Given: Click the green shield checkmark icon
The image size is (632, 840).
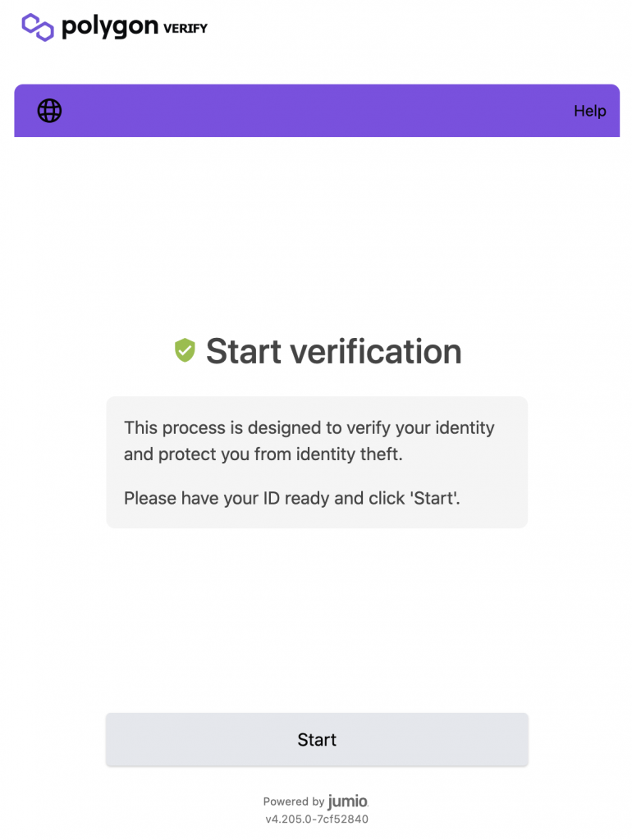Looking at the screenshot, I should (x=185, y=350).
